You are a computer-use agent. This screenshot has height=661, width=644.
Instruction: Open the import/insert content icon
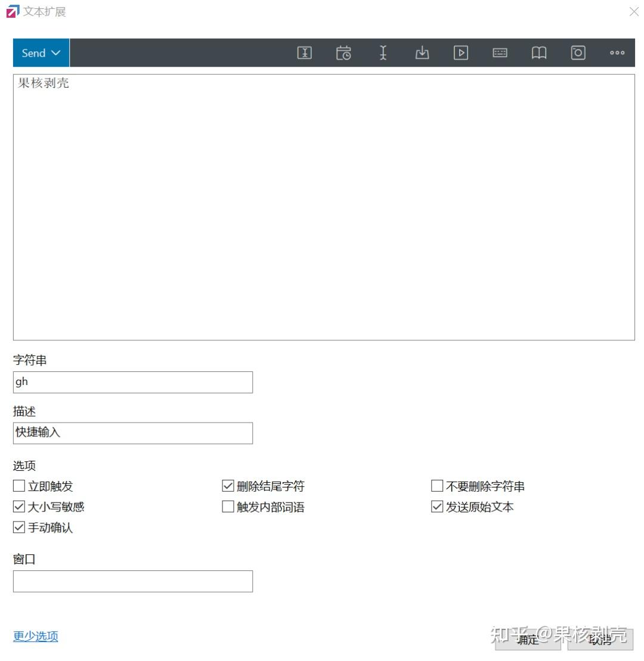(422, 52)
